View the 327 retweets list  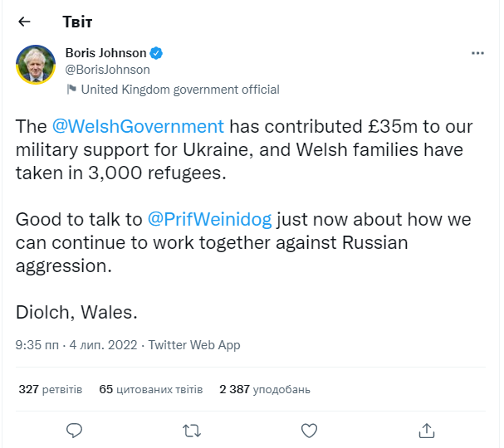click(51, 388)
